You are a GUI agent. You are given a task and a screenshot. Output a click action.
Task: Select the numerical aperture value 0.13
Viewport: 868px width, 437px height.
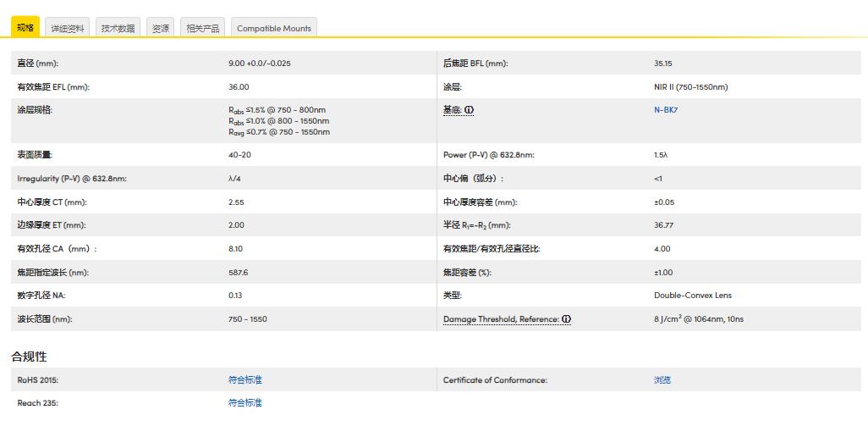click(x=235, y=296)
